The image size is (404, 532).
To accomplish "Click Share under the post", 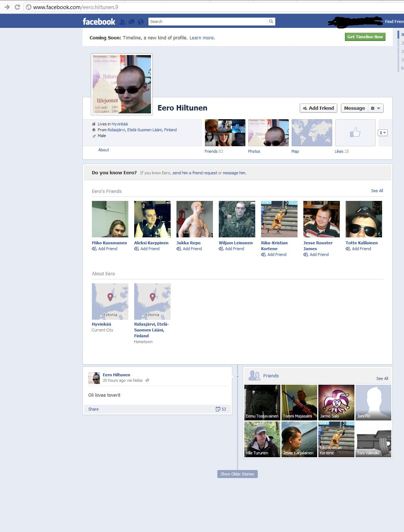I will (93, 409).
